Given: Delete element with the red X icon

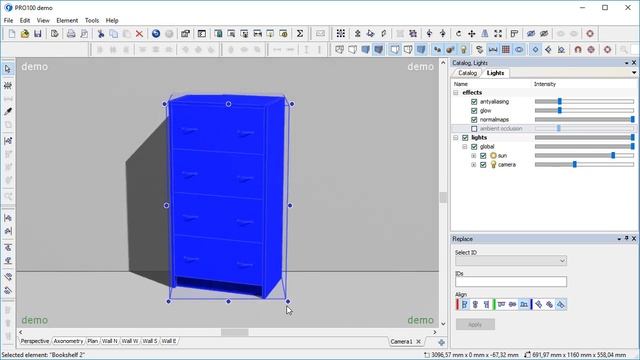Looking at the screenshot, I should 139,34.
